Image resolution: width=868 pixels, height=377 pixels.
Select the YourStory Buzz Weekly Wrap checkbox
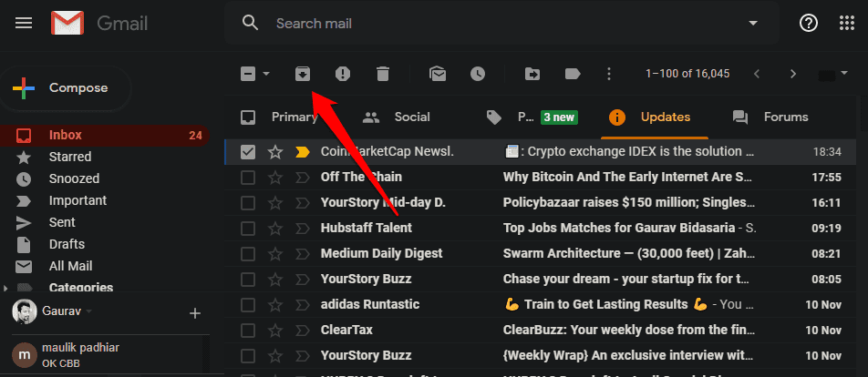click(248, 355)
